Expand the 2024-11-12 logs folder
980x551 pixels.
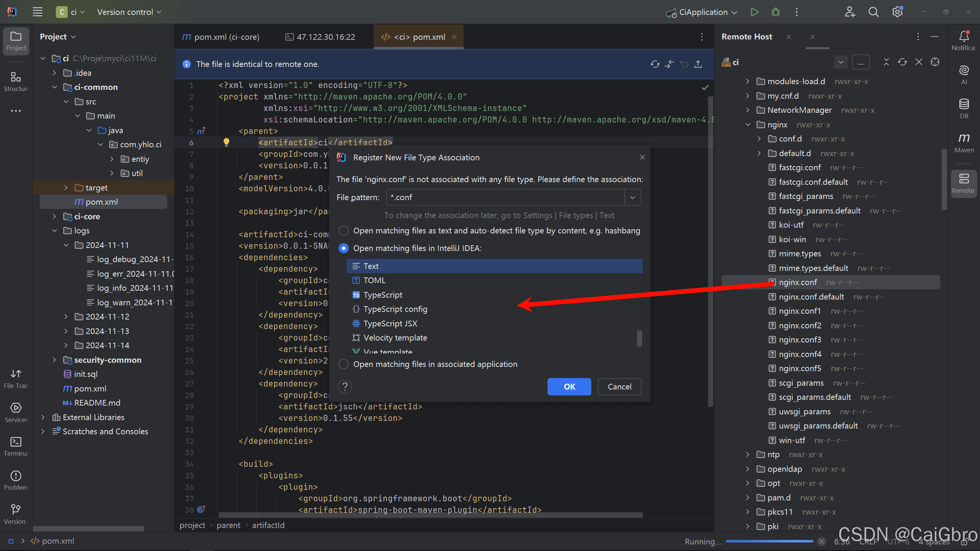(66, 317)
